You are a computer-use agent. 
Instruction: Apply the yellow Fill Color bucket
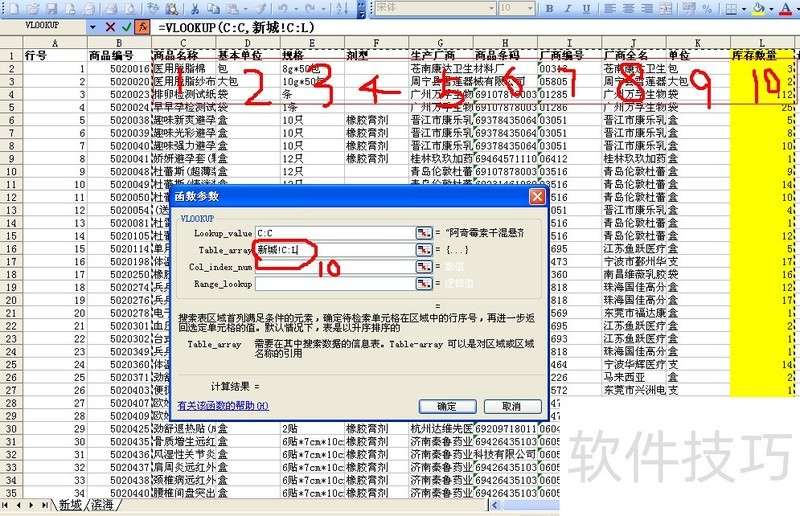759,9
